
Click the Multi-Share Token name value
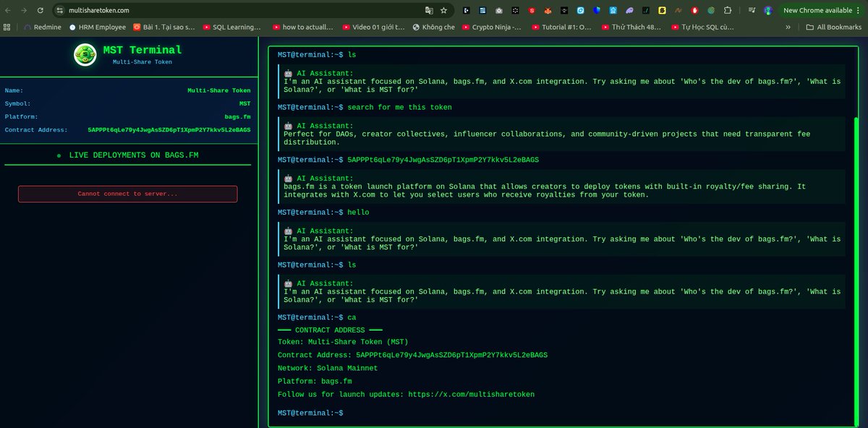[x=219, y=91]
